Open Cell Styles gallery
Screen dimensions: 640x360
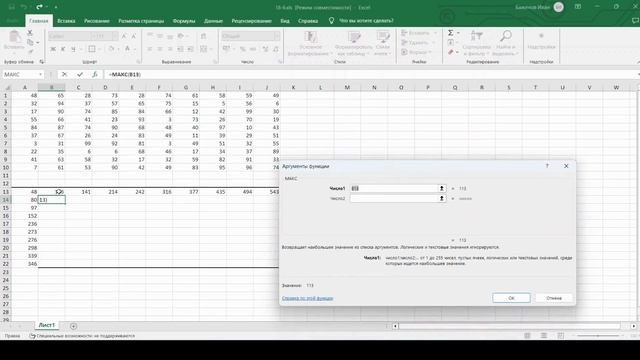pos(383,43)
